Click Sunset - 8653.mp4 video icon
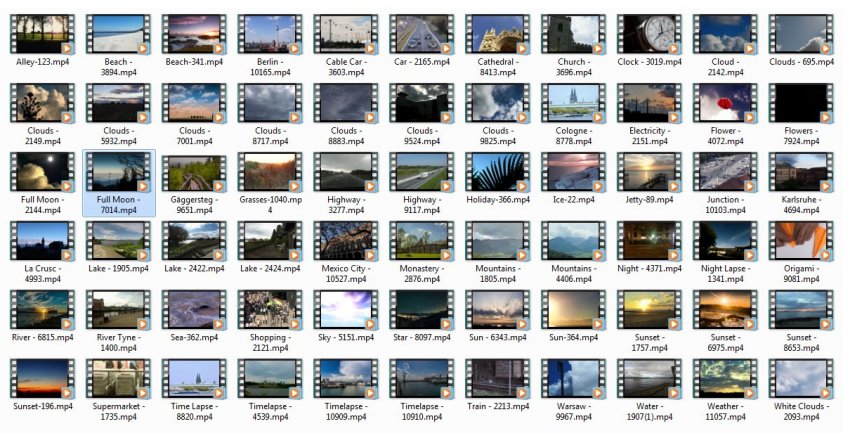The width and height of the screenshot is (850, 438). coord(801,310)
